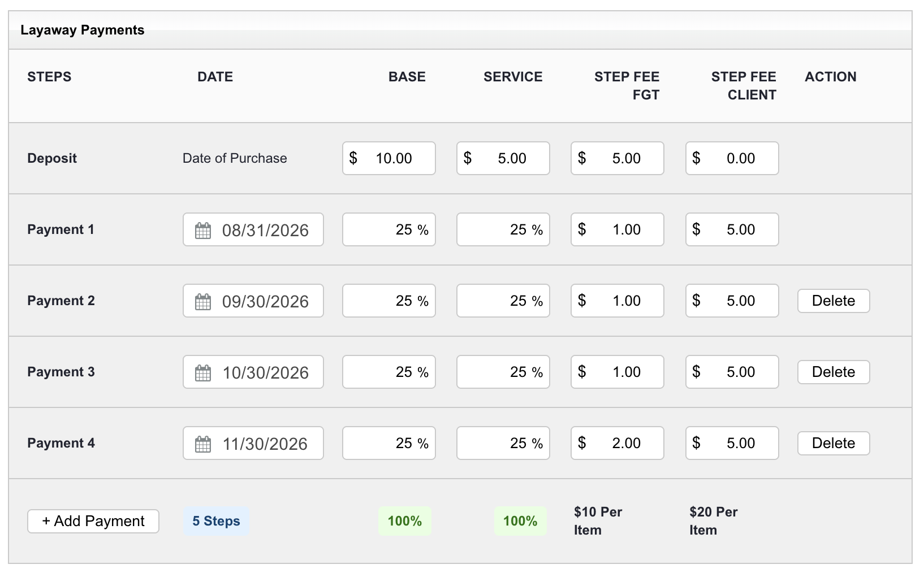Click the Base 100% total badge
This screenshot has height=573, width=924.
click(x=405, y=521)
